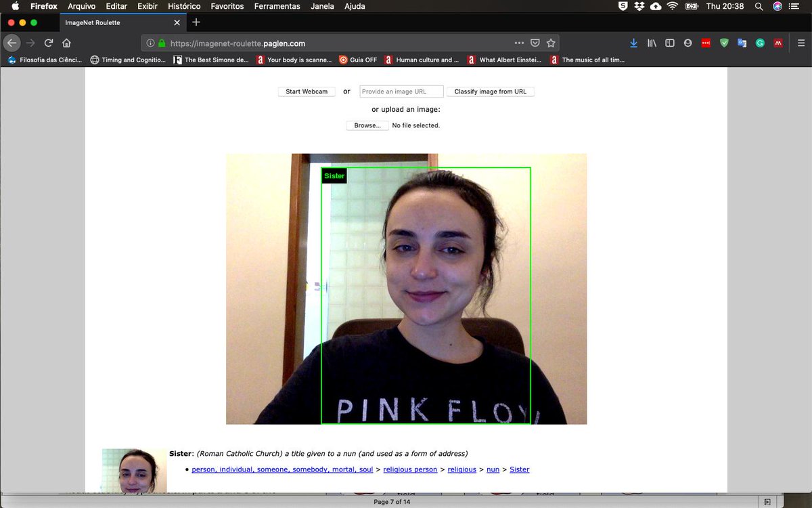Open the Notification Center icon
The image size is (812, 508).
click(x=794, y=6)
